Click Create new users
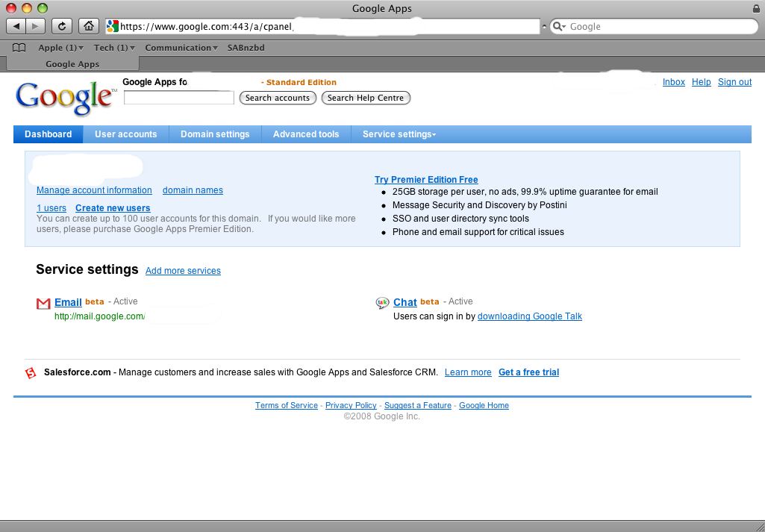The width and height of the screenshot is (765, 532). tap(113, 207)
